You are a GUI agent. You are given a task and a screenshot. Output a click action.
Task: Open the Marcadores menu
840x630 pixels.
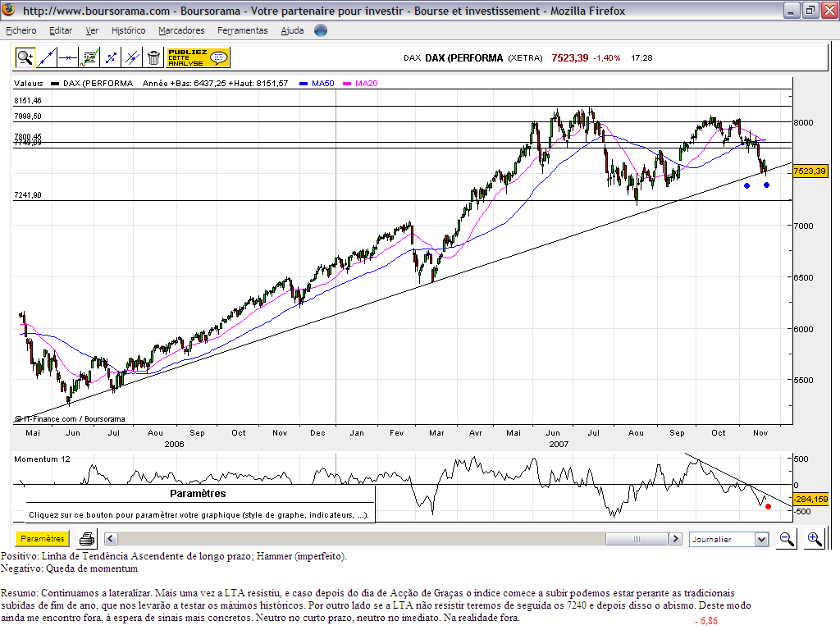tap(181, 30)
